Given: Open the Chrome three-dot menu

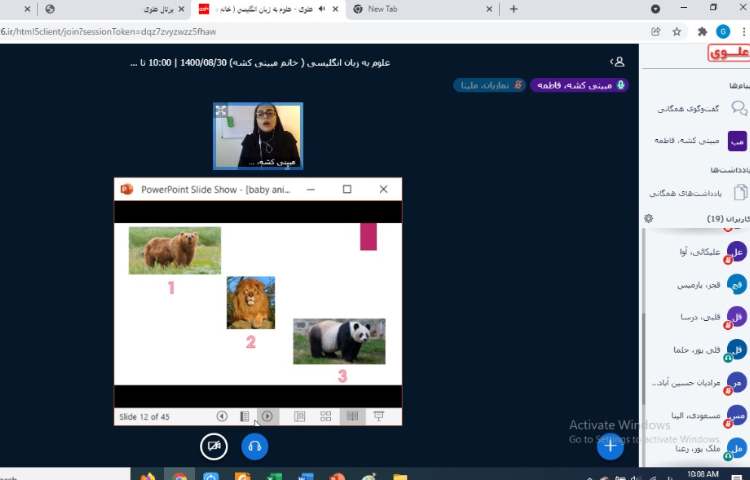Looking at the screenshot, I should (x=744, y=32).
